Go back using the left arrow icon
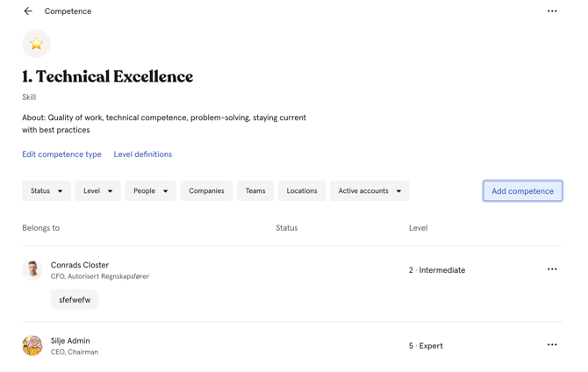Screen dimensions: 588x372 click(28, 11)
